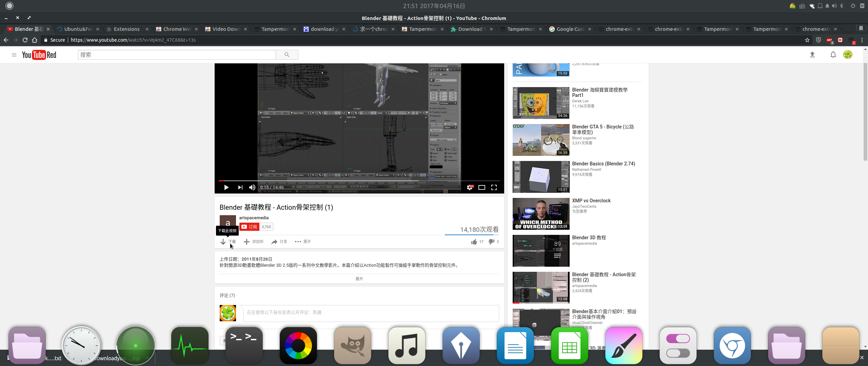Screen dimensions: 868x366
Task: Open the color wheel app in dock
Action: tap(298, 346)
